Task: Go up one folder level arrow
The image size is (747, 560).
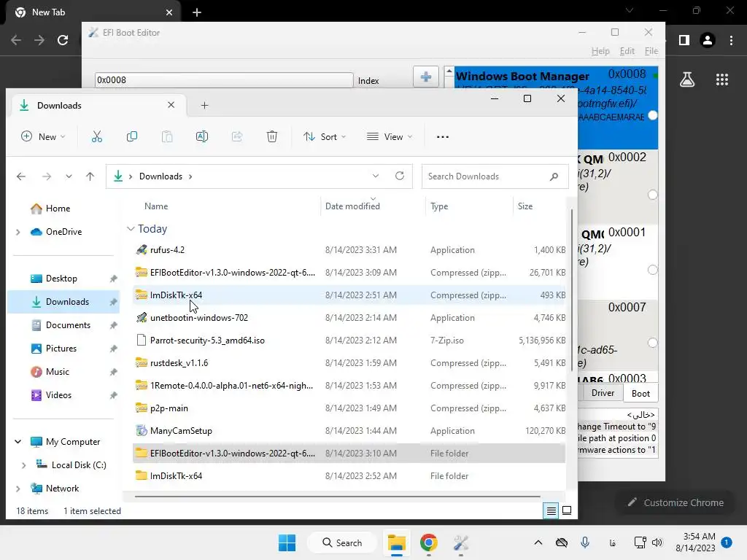Action: point(90,176)
